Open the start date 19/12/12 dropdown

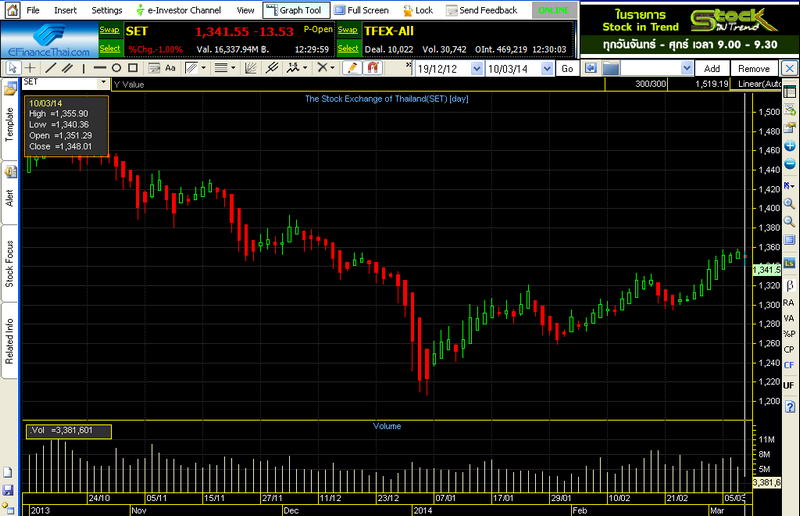click(477, 68)
